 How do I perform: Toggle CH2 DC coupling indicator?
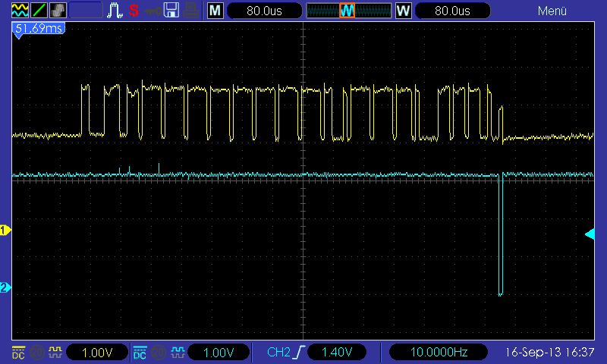[140, 353]
